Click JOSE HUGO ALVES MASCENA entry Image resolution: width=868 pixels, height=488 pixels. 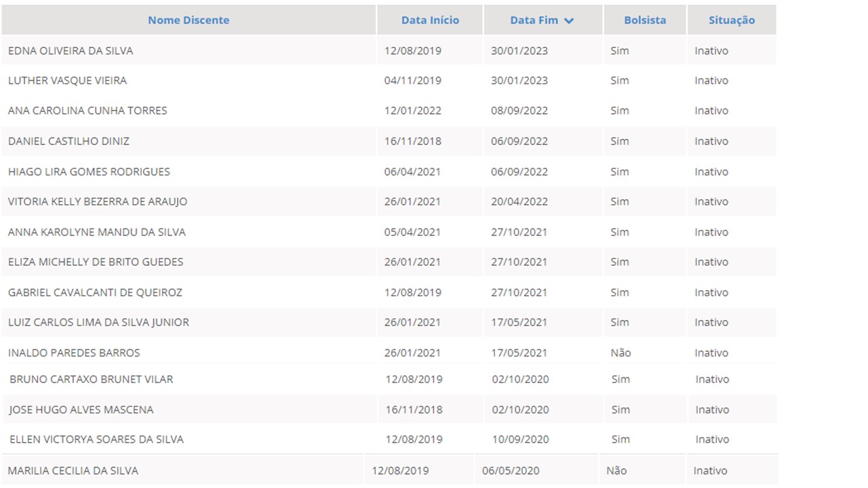tap(81, 409)
